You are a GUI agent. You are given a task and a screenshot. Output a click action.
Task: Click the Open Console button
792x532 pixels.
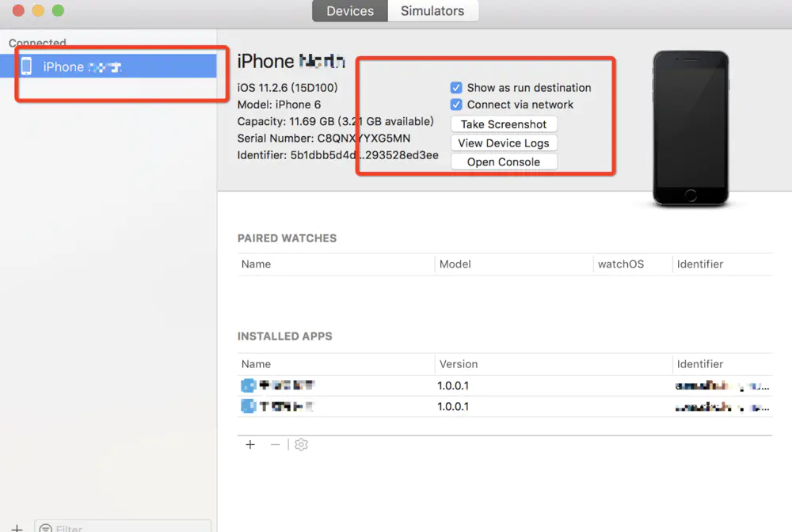[x=504, y=161]
